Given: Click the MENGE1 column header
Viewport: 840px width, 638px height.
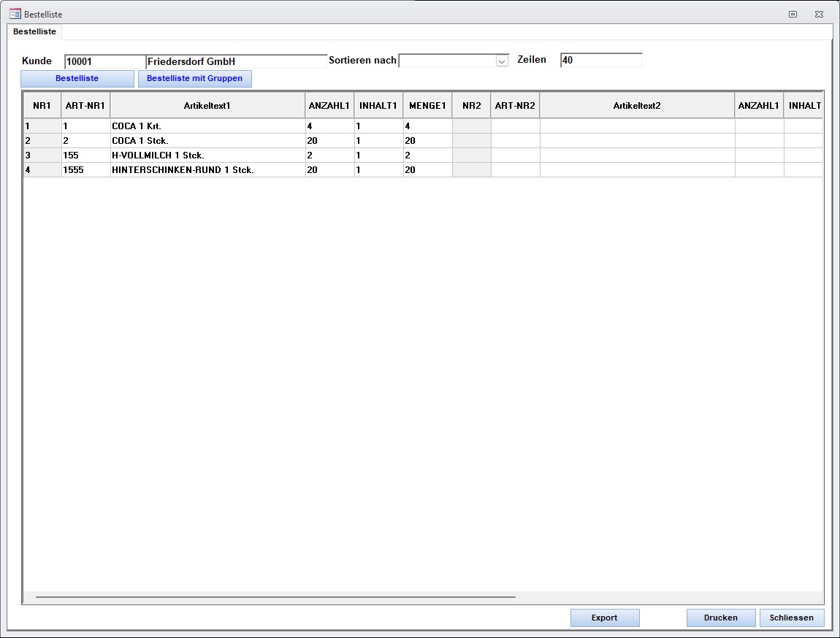Looking at the screenshot, I should tap(427, 106).
